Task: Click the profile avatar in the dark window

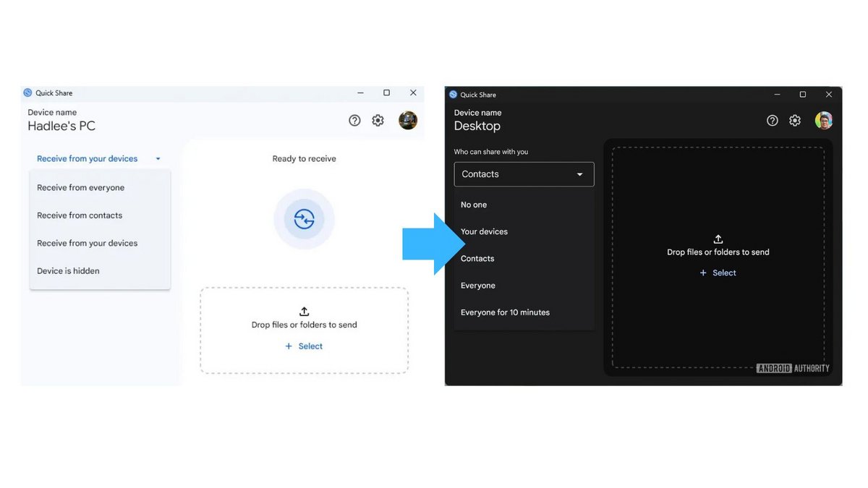Action: click(x=823, y=120)
